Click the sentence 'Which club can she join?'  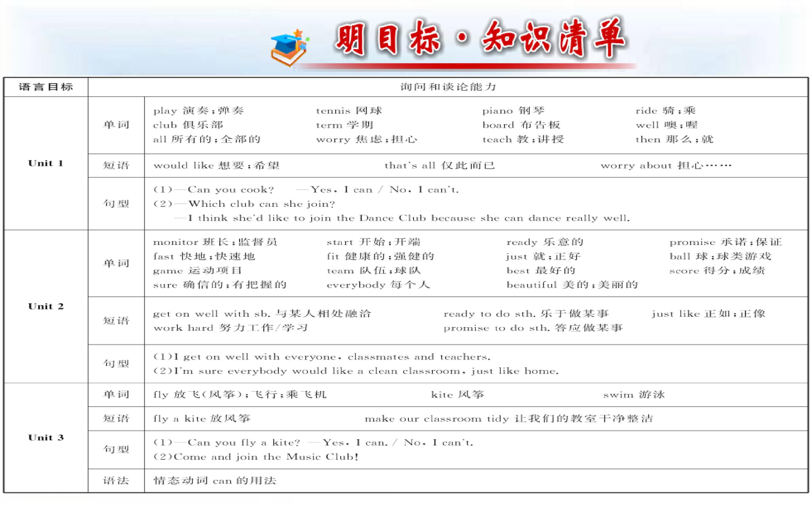(x=261, y=204)
